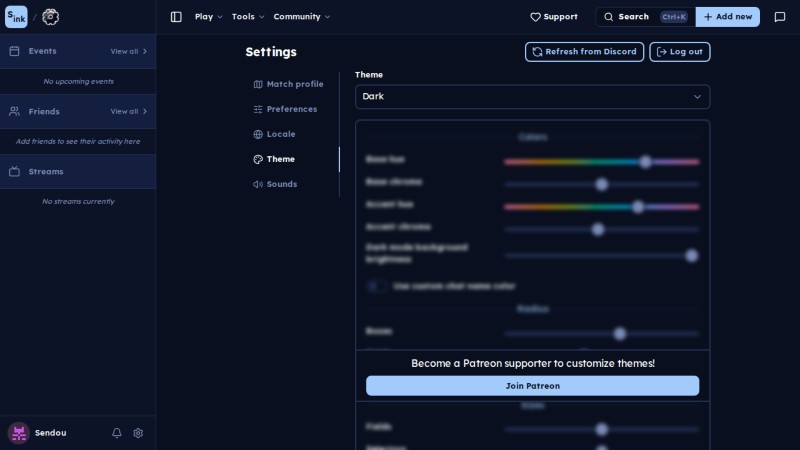
Task: Click the Sendou user avatar
Action: 19,433
